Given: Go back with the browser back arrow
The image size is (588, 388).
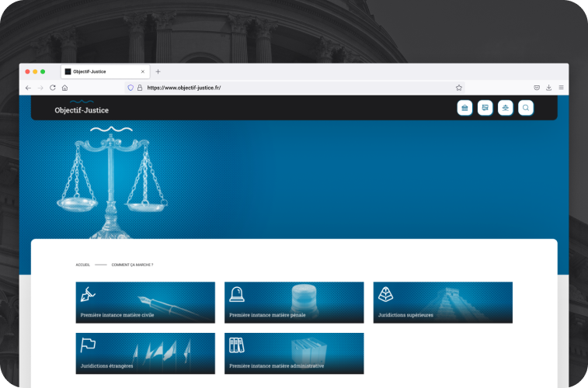Looking at the screenshot, I should click(28, 88).
